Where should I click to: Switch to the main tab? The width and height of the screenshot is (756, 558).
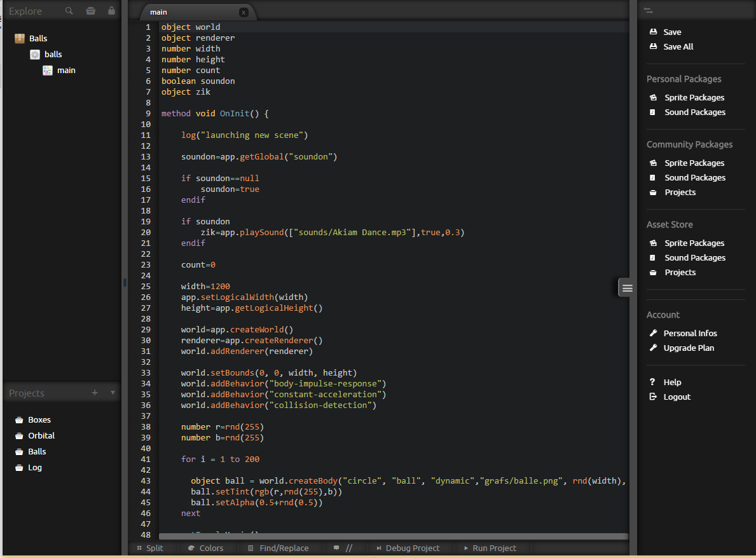point(158,11)
